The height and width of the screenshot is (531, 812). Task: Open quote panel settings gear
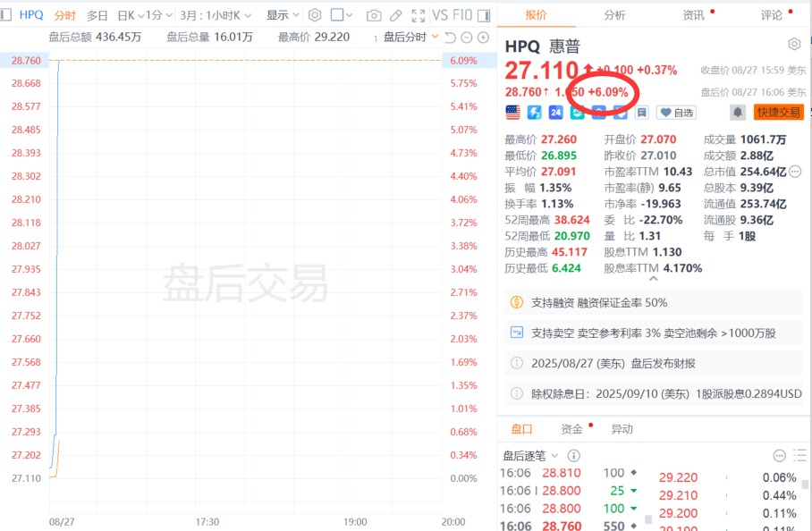point(794,44)
